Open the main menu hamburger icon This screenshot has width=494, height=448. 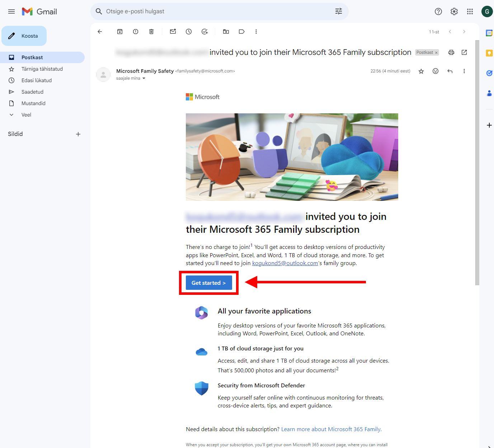coord(11,11)
